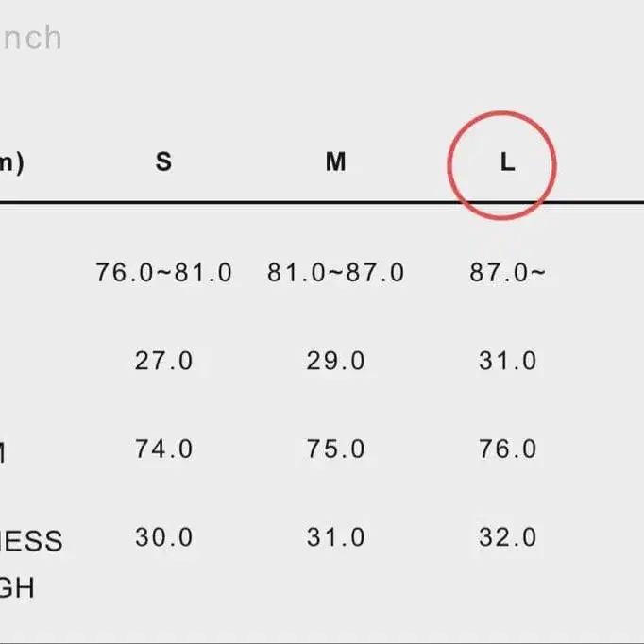Click the cropped row label beside 74.0
This screenshot has width=644, height=644.
[x=4, y=453]
